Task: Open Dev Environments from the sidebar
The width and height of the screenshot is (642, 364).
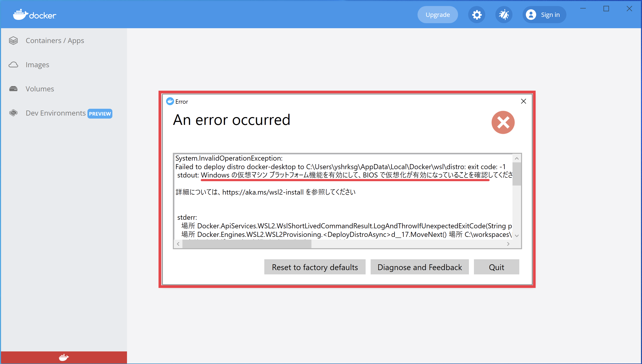Action: coord(56,113)
